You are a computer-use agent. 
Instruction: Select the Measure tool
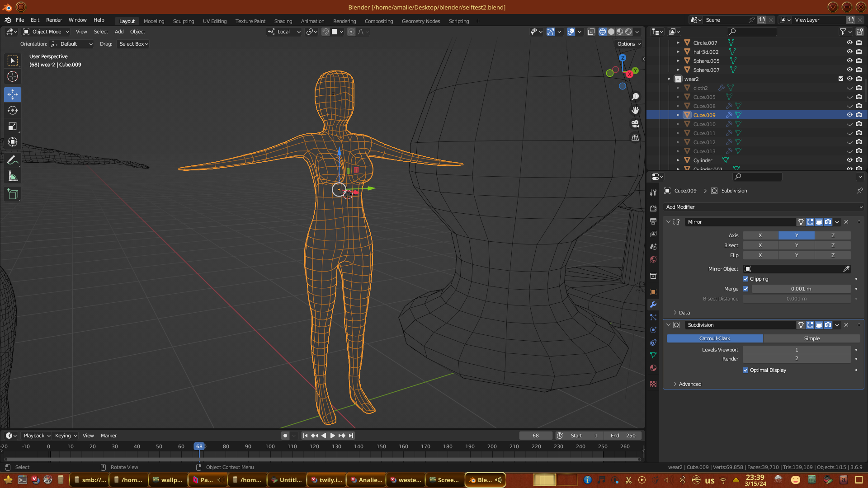coord(13,177)
